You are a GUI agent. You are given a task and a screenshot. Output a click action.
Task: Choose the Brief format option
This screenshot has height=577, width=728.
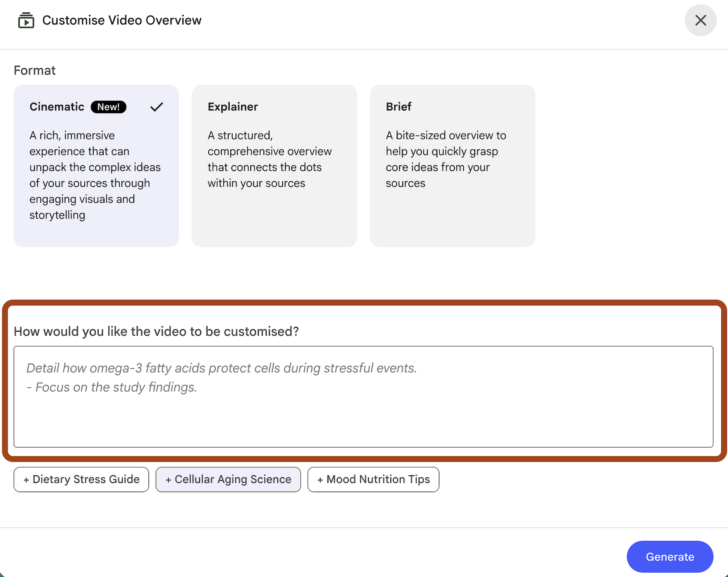click(x=452, y=165)
